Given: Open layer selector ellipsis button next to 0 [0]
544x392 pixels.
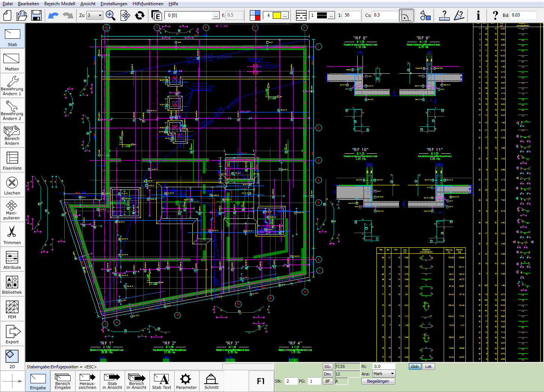Looking at the screenshot, I should [216, 15].
